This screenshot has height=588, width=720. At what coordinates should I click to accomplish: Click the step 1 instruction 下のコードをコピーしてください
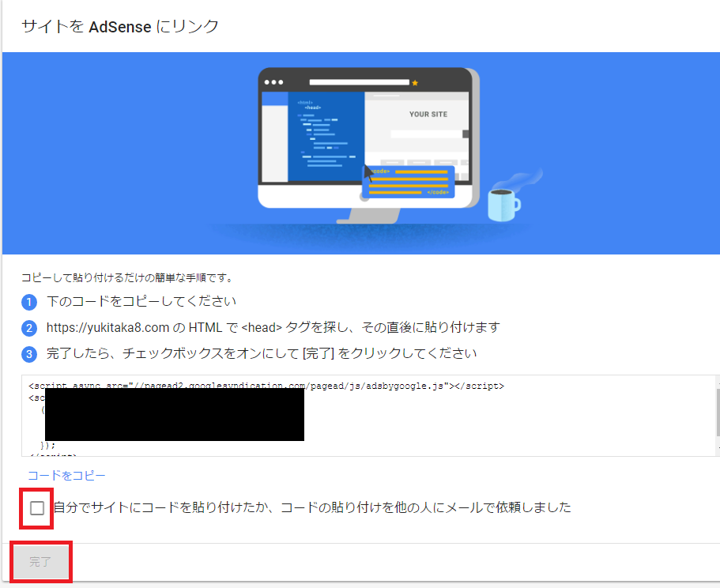[141, 302]
